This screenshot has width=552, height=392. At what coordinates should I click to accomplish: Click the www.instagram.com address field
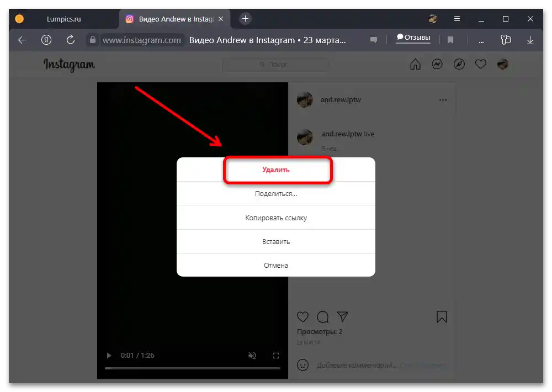click(141, 40)
